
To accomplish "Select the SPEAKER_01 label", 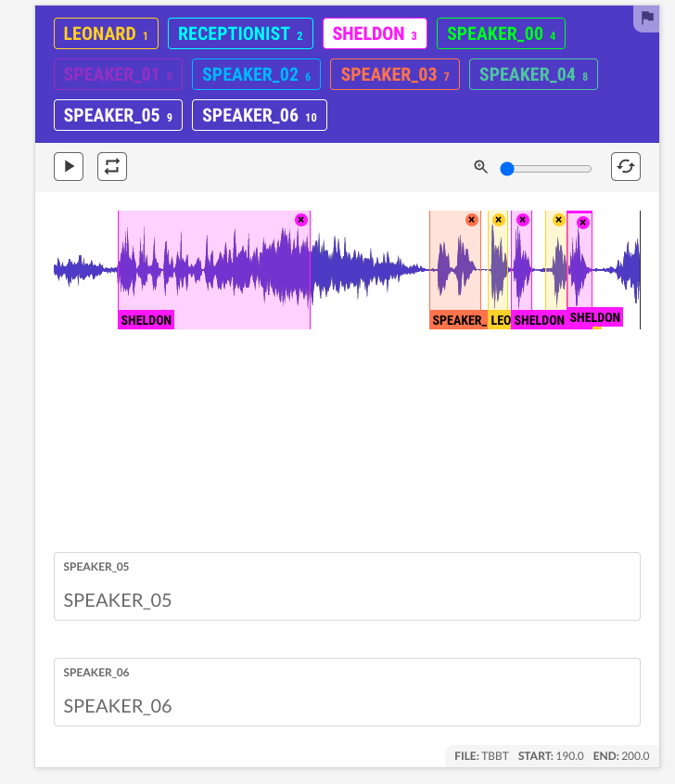I will click(118, 74).
